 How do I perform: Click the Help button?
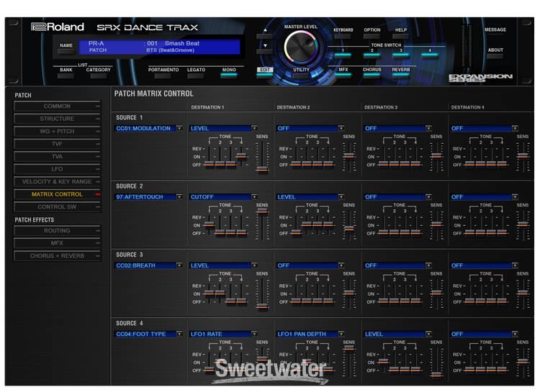tap(401, 36)
